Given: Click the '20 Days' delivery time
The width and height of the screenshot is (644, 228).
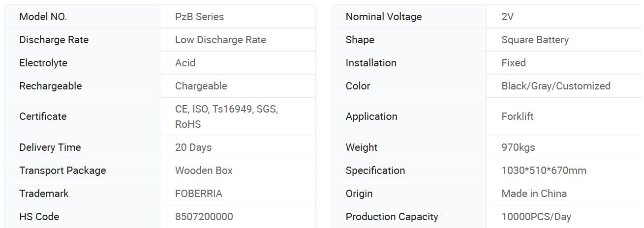Looking at the screenshot, I should click(x=193, y=147).
